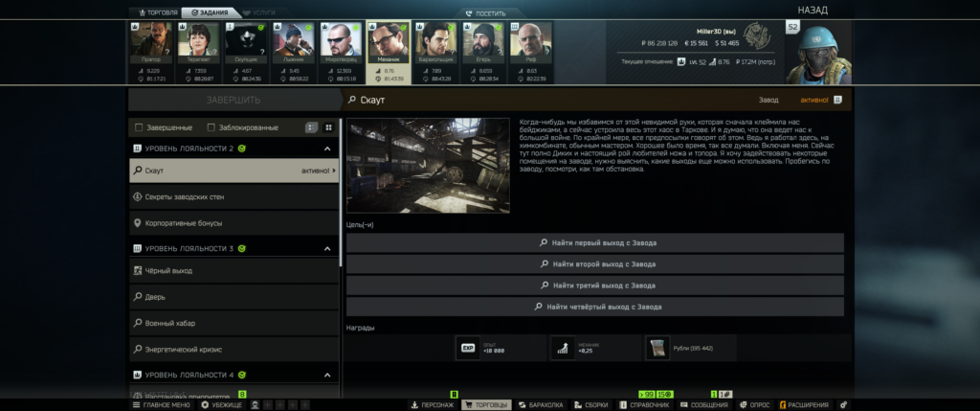Click the faction emblem beside Miller3D

pyautogui.click(x=757, y=37)
